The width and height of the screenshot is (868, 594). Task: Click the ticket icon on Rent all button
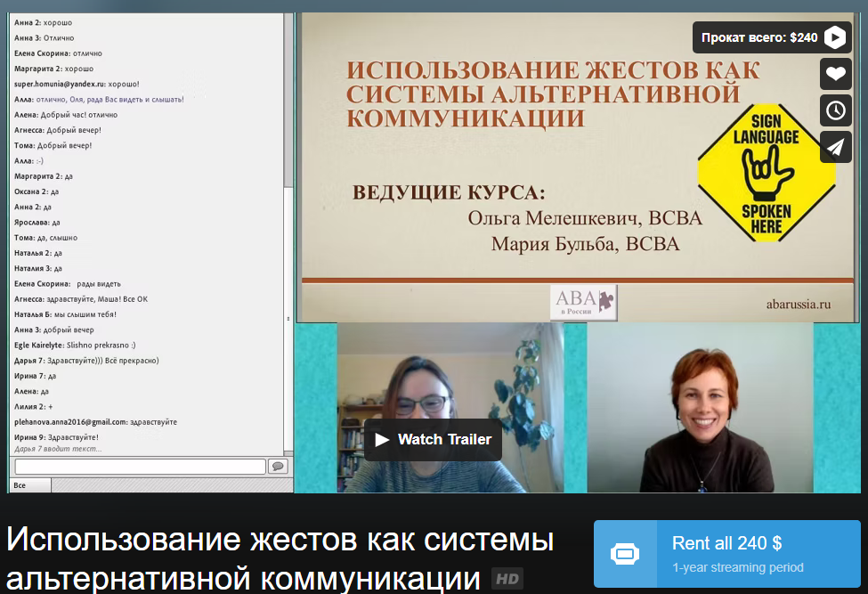(x=624, y=554)
